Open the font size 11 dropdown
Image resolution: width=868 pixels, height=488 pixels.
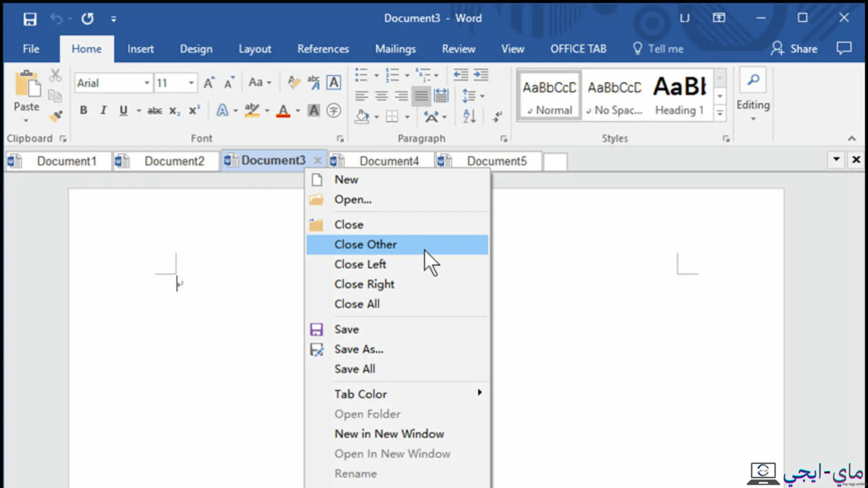pos(191,83)
